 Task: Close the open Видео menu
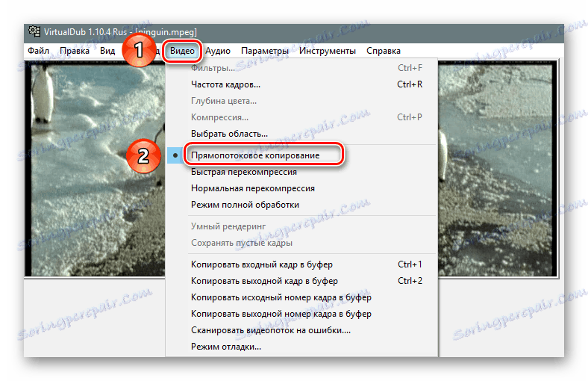[182, 51]
